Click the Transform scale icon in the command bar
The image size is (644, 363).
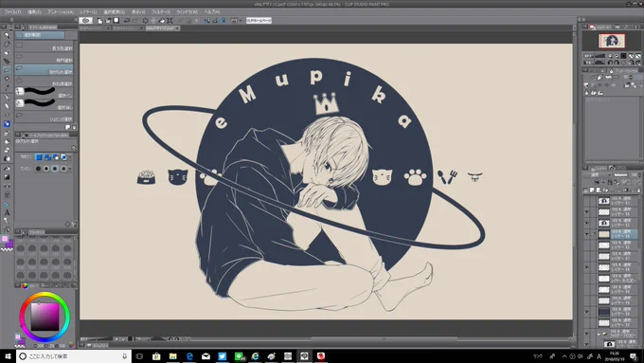[x=170, y=21]
